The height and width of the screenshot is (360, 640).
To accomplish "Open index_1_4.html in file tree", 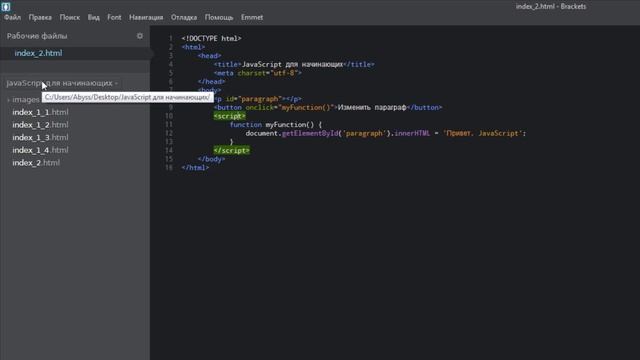I will (40, 150).
